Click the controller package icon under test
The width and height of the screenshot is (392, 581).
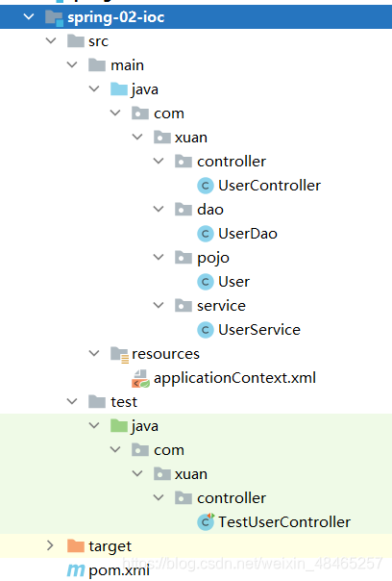point(184,498)
